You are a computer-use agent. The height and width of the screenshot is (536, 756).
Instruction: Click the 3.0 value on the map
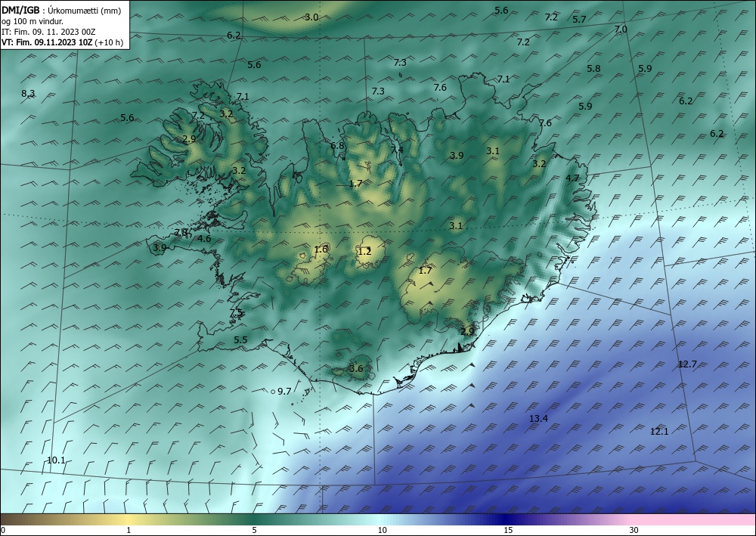click(311, 17)
